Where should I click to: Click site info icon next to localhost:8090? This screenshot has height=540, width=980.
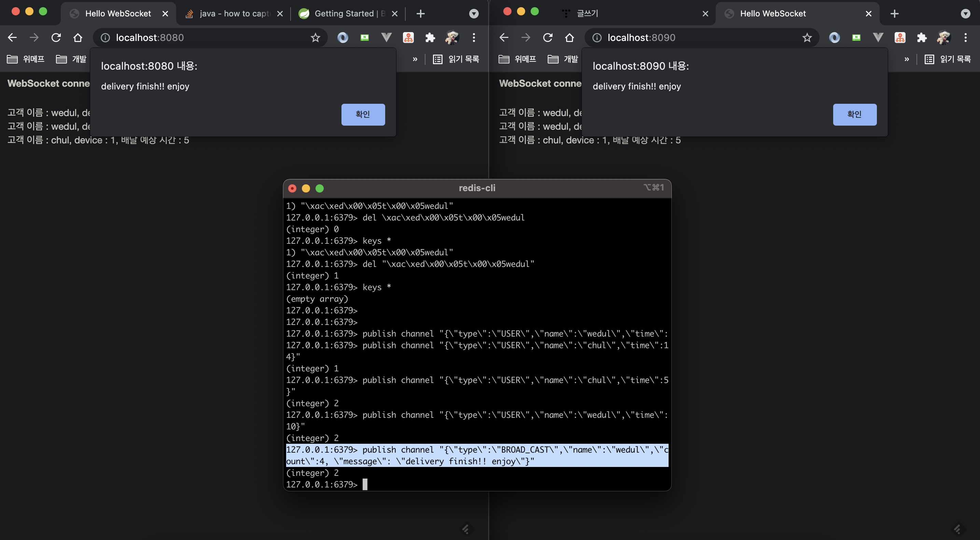pos(597,38)
